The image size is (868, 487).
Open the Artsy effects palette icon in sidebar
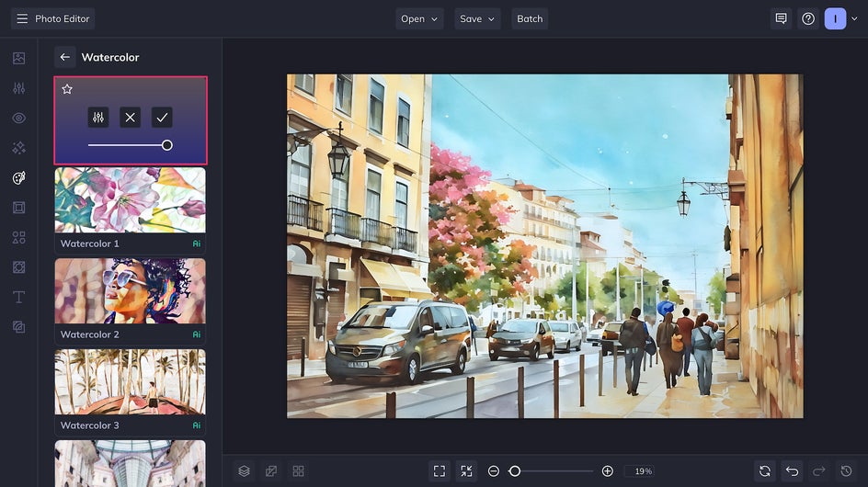[x=18, y=177]
